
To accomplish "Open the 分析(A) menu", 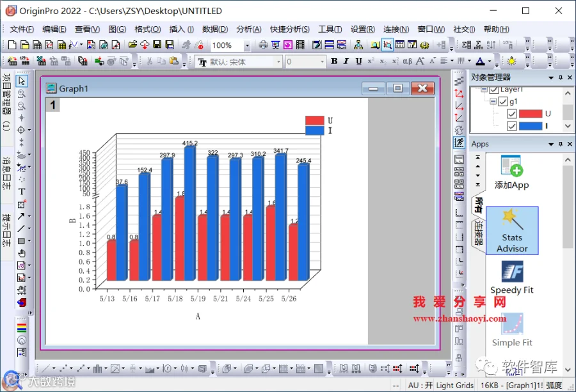I will click(x=249, y=29).
